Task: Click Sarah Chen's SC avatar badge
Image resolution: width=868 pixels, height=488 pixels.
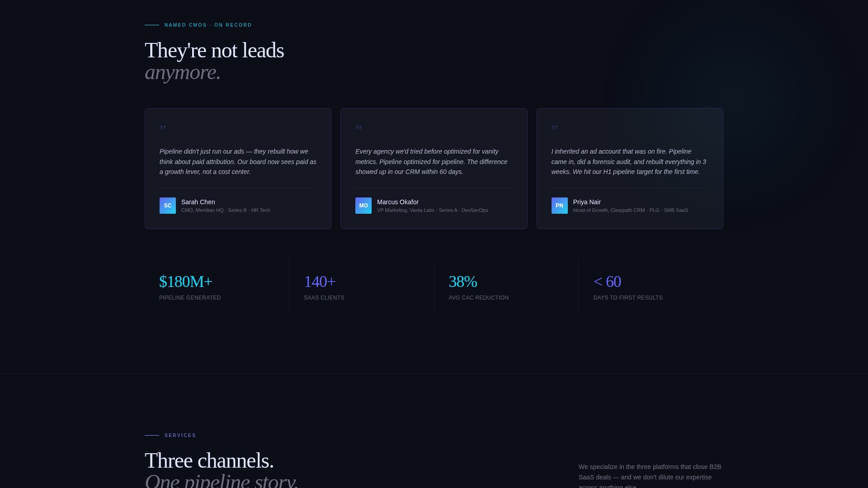Action: click(167, 206)
